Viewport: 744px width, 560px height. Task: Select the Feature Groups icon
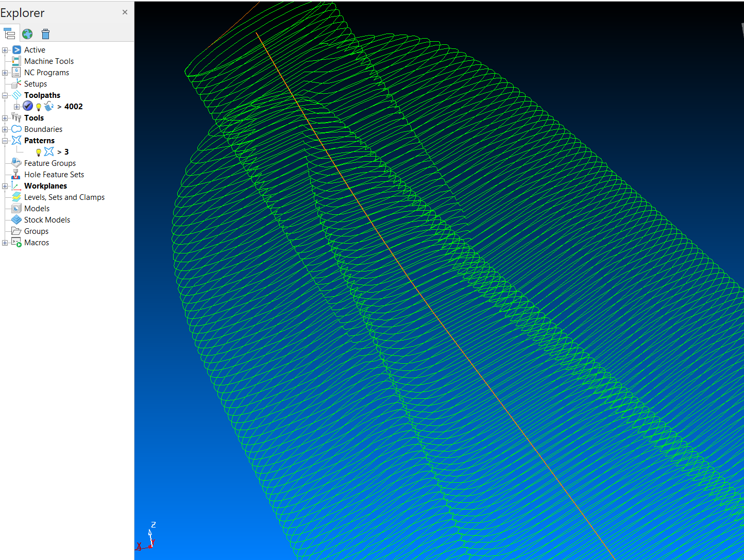coord(15,163)
